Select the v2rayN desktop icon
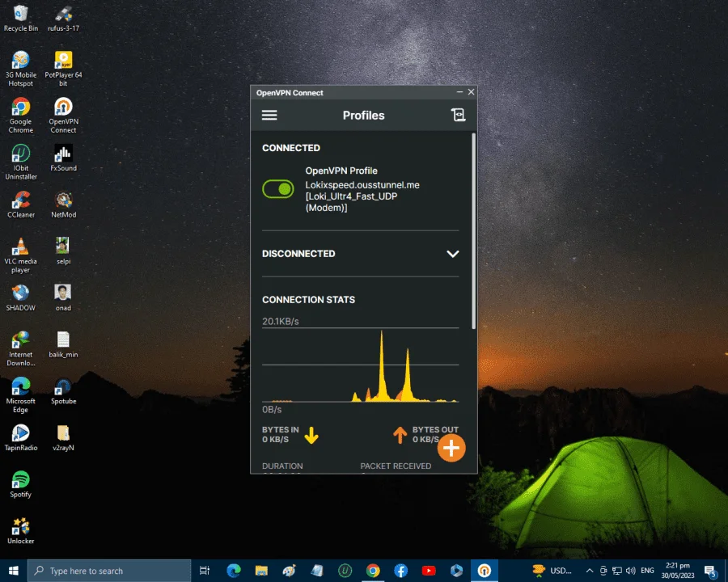Image resolution: width=728 pixels, height=582 pixels. 64,437
